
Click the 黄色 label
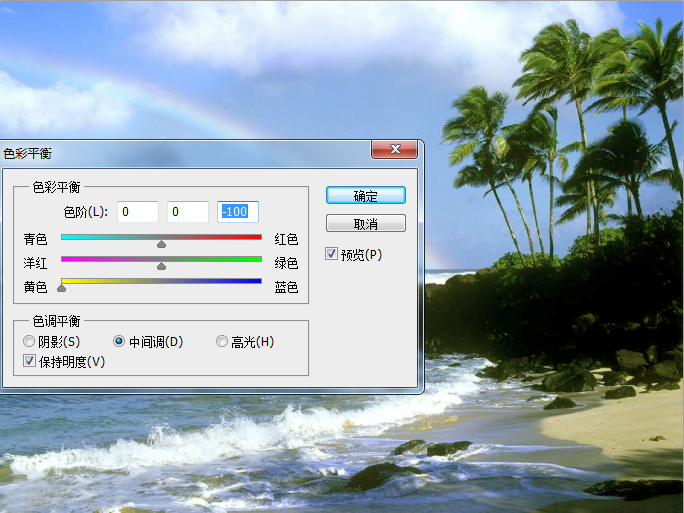coord(35,287)
